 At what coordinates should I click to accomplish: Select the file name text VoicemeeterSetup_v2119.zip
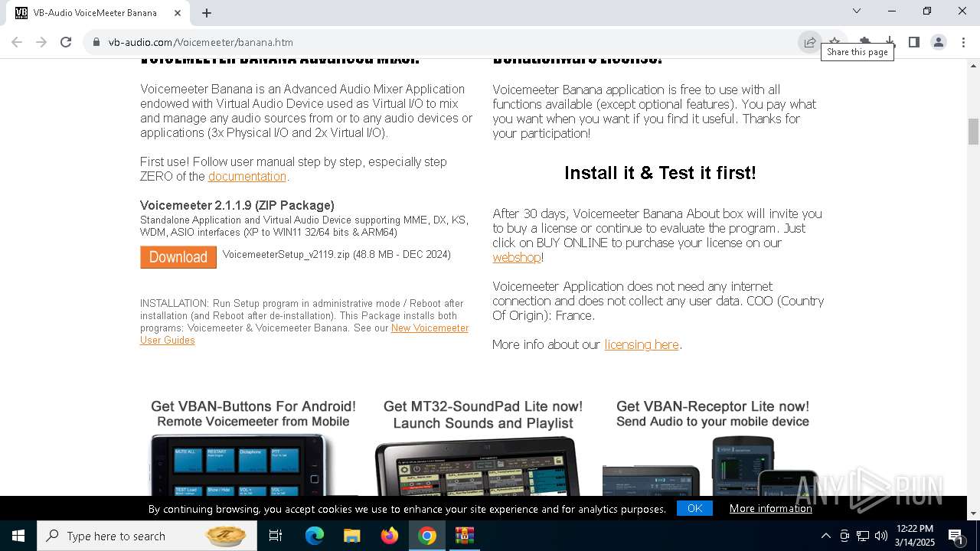(286, 254)
